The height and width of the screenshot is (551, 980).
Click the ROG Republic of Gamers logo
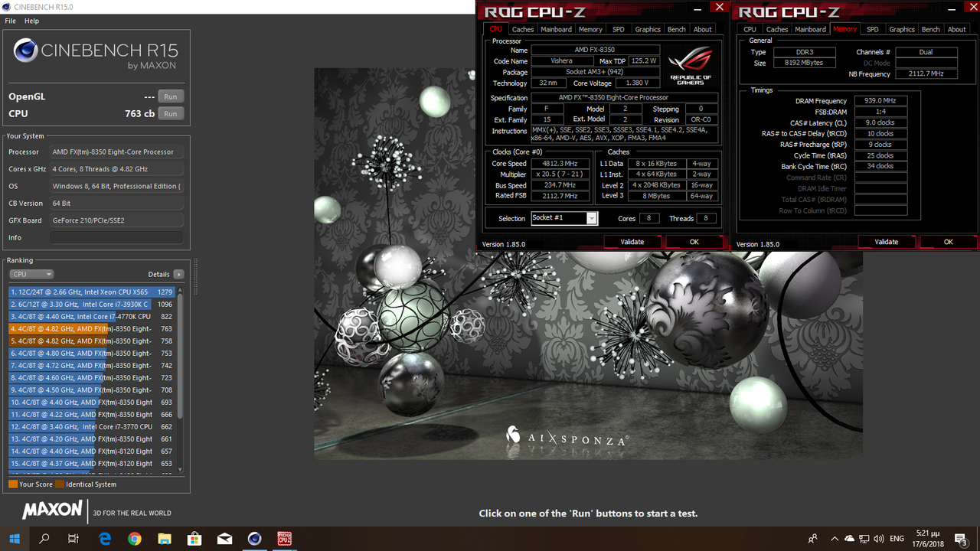point(691,64)
